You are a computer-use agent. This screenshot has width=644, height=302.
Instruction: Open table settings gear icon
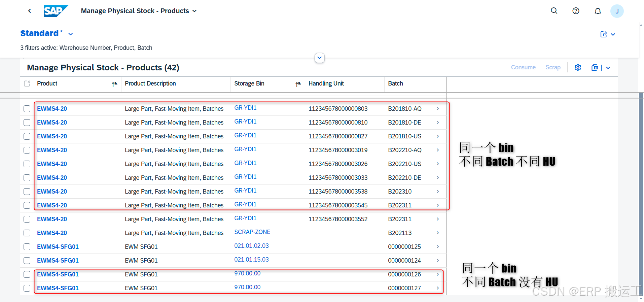click(x=578, y=67)
